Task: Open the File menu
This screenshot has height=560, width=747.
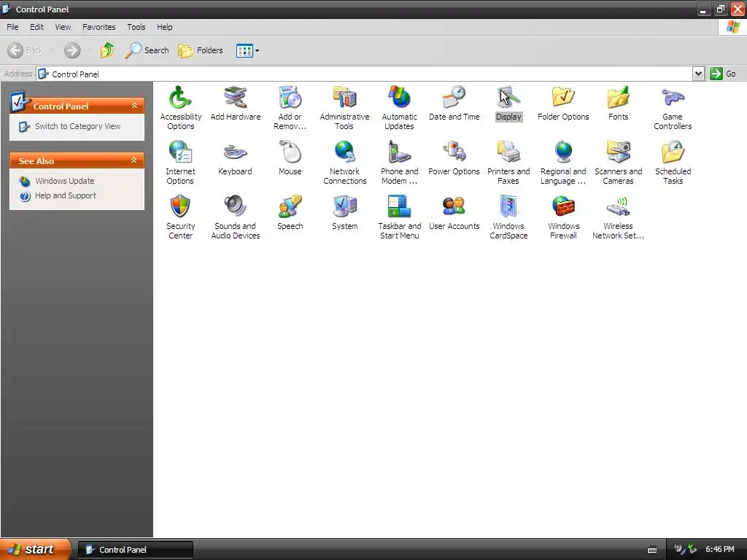Action: click(x=12, y=27)
